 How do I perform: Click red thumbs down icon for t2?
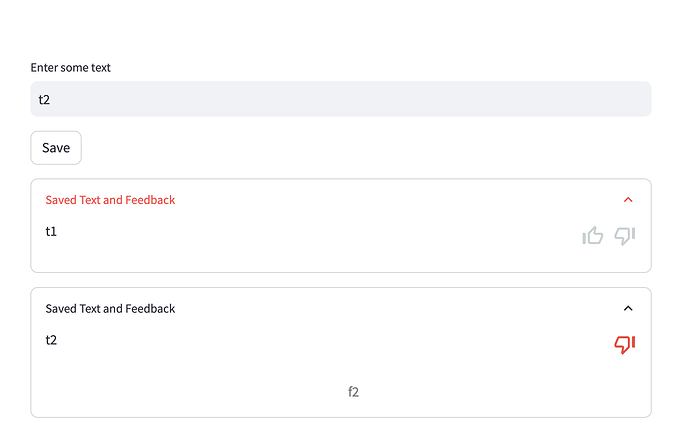[x=625, y=345]
